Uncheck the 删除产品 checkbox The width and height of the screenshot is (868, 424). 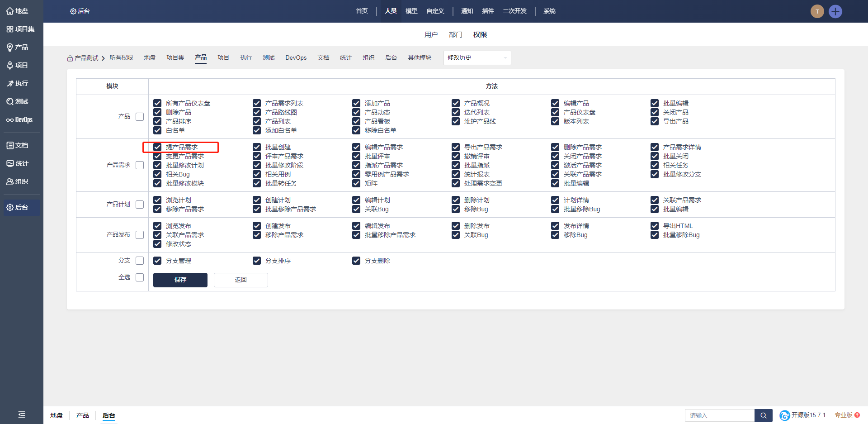(x=157, y=112)
